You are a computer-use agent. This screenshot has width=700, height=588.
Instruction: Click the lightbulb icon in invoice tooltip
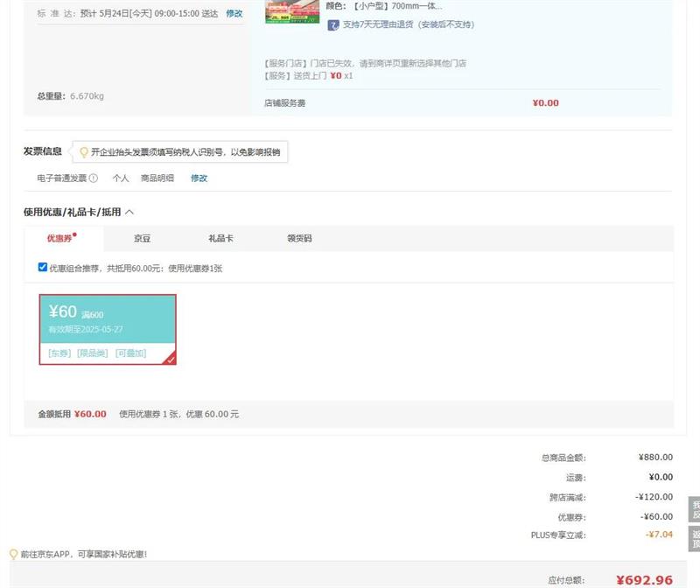(x=84, y=152)
